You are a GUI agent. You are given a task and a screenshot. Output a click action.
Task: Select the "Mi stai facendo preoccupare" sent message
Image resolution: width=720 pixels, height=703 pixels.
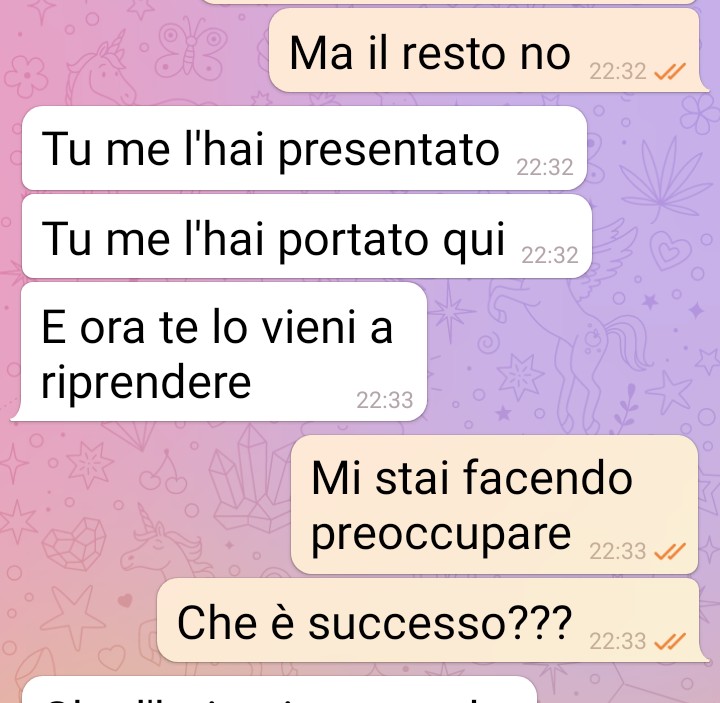(x=495, y=504)
